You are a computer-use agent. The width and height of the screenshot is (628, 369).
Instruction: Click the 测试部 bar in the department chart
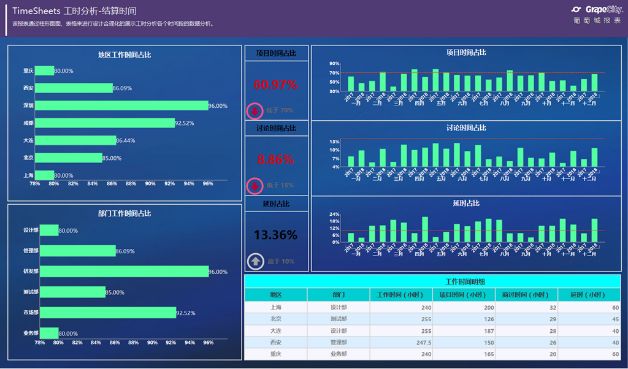(x=73, y=292)
